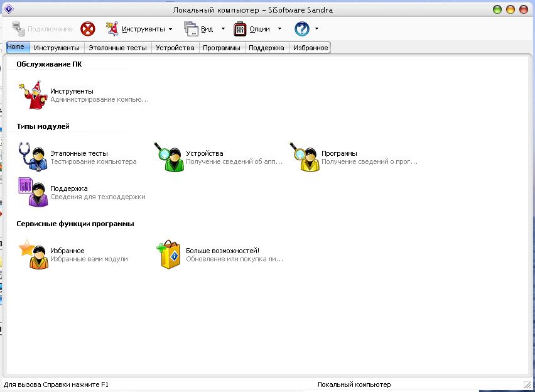
Task: Open the Инструменты wizard toolbar icon
Action: point(112,29)
